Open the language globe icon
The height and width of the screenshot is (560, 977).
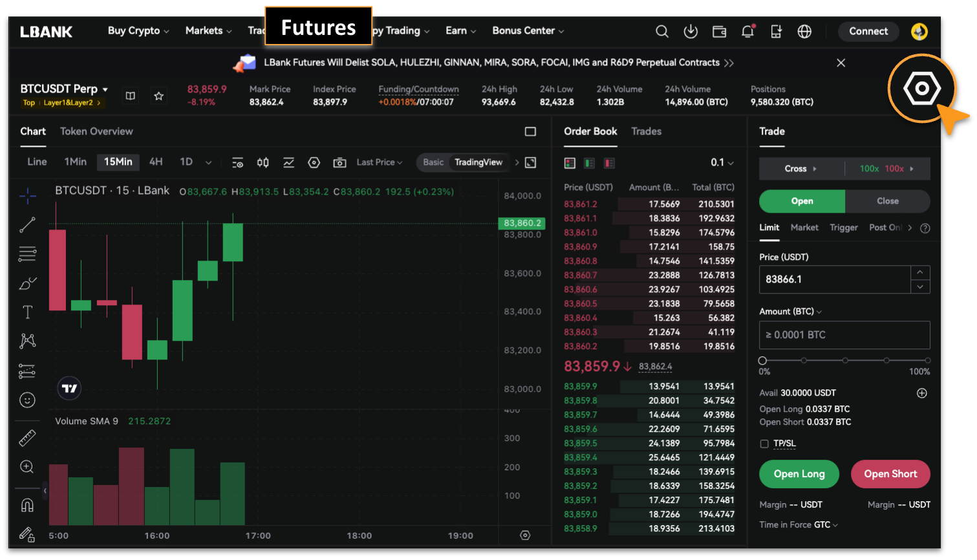click(x=804, y=31)
